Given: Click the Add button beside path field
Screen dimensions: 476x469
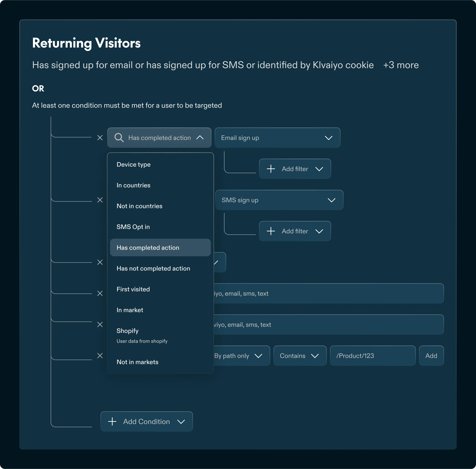Looking at the screenshot, I should (x=431, y=356).
